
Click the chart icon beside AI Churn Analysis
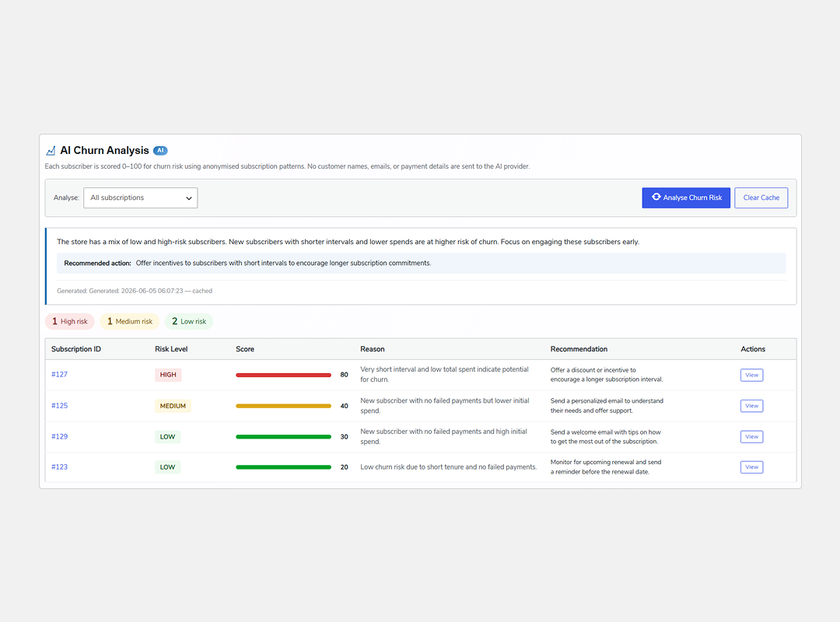tap(51, 151)
